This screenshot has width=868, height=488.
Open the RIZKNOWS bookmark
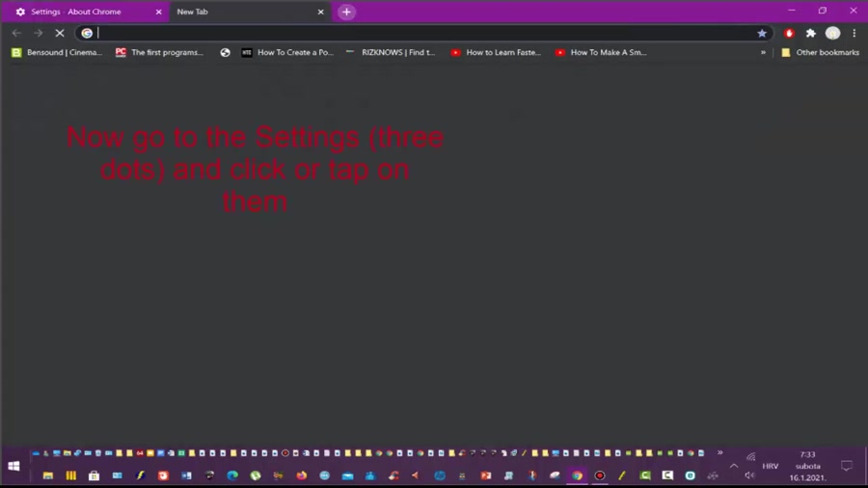pyautogui.click(x=391, y=53)
